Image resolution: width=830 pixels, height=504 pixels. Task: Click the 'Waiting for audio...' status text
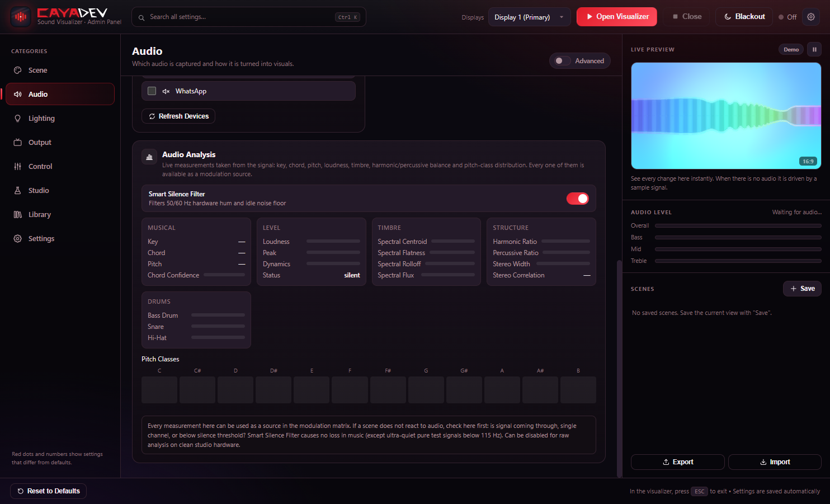[797, 212]
